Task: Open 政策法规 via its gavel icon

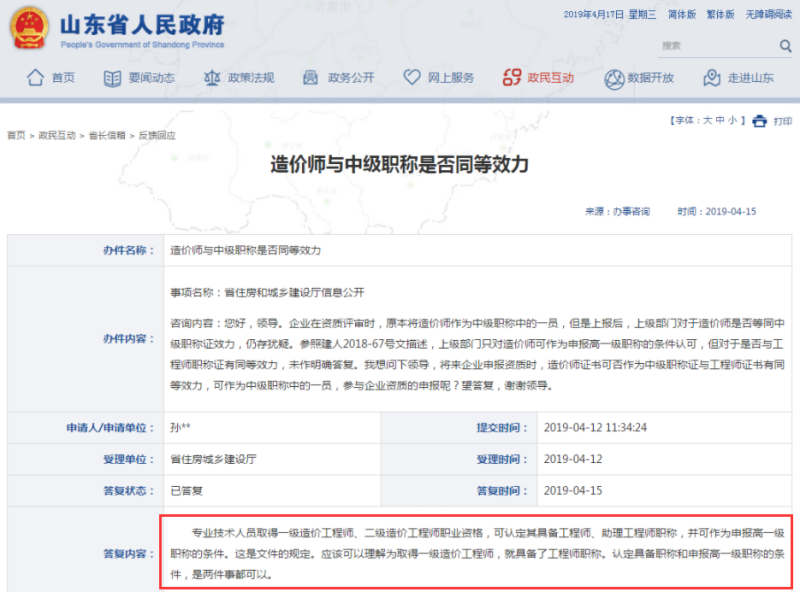Action: (212, 78)
